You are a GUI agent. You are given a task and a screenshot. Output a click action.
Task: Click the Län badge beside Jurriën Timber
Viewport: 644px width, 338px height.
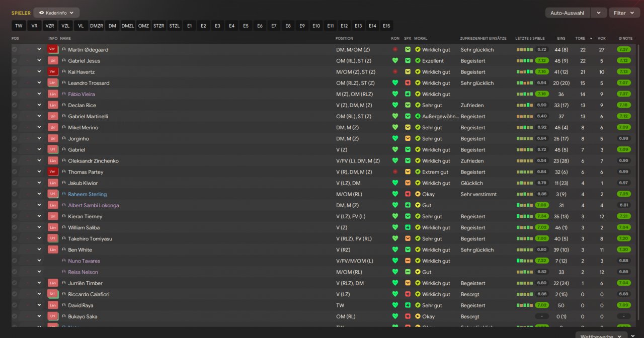point(53,283)
